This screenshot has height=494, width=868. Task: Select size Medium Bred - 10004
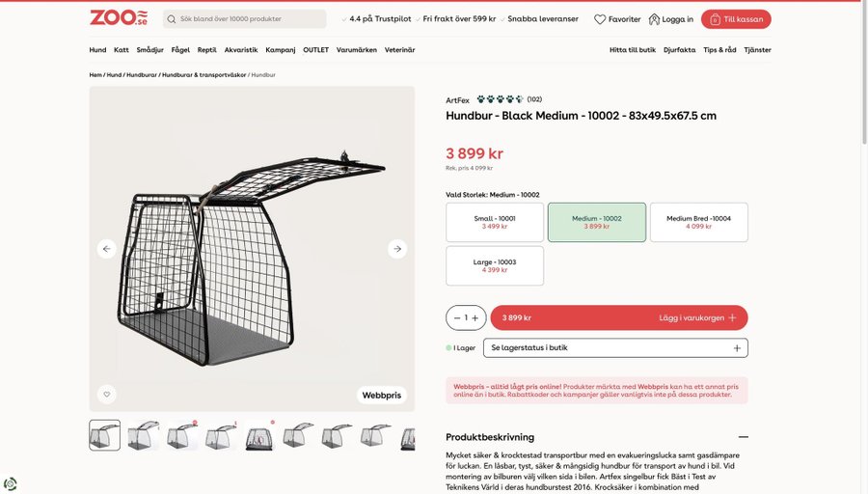[x=698, y=222]
